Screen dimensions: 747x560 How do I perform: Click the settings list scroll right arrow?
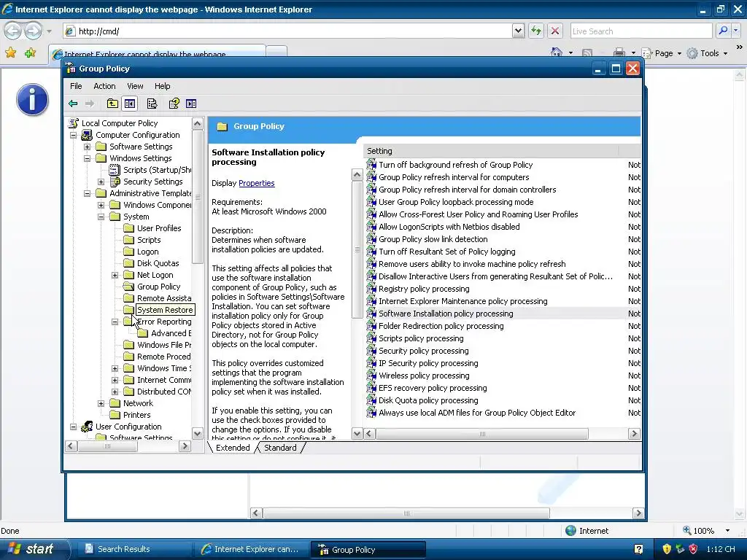click(634, 434)
